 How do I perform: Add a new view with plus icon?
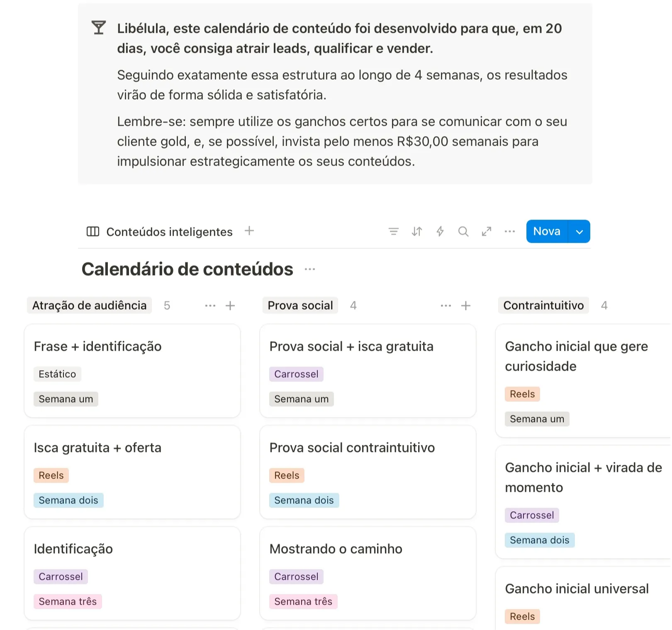tap(249, 231)
